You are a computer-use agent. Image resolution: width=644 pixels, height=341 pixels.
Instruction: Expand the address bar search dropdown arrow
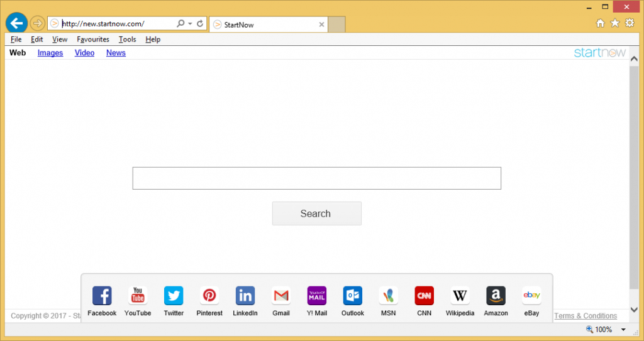190,24
